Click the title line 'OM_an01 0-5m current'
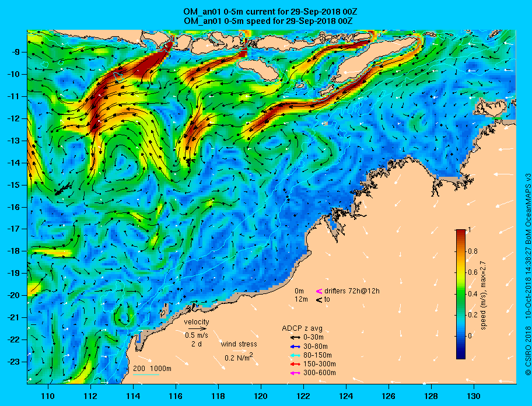This screenshot has width=532, height=406. 269,12
